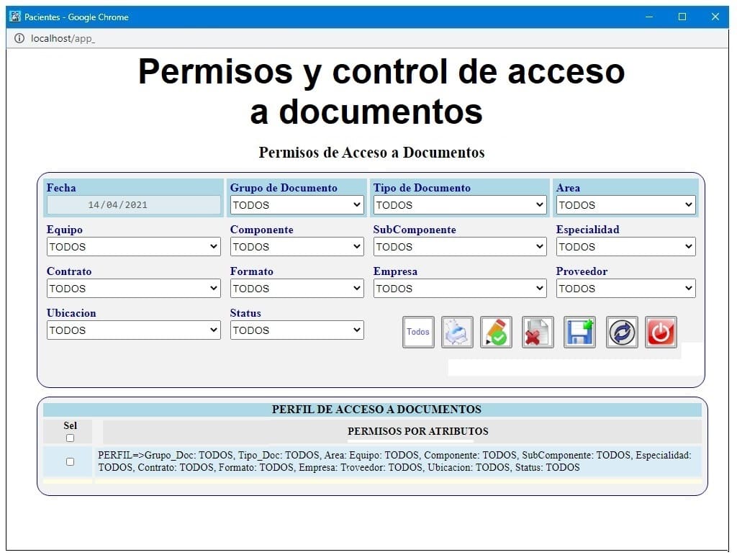
Task: Expand the Status dropdown
Action: tap(297, 330)
